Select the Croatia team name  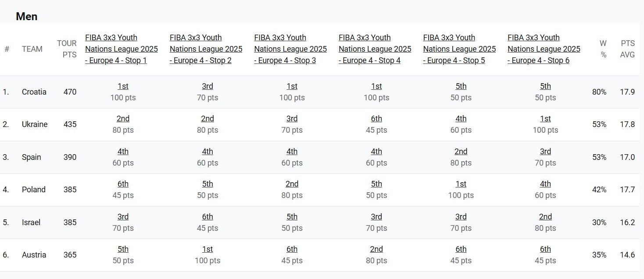(34, 92)
